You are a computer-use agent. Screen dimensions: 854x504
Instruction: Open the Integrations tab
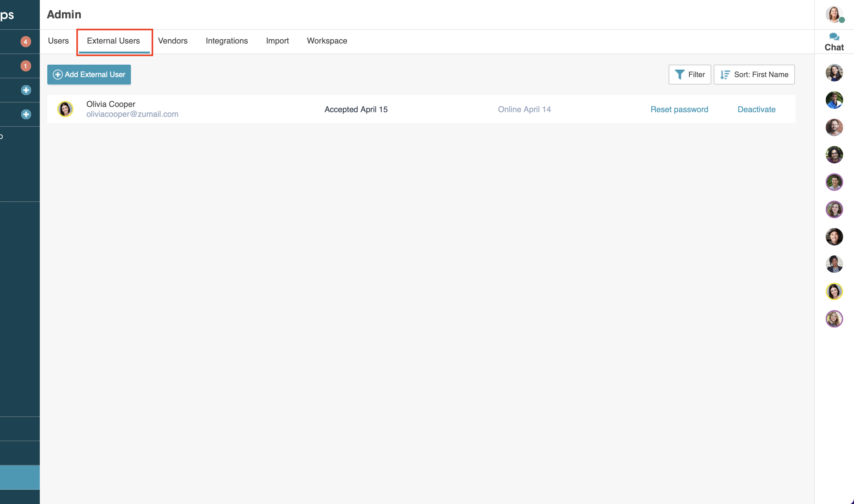point(227,41)
